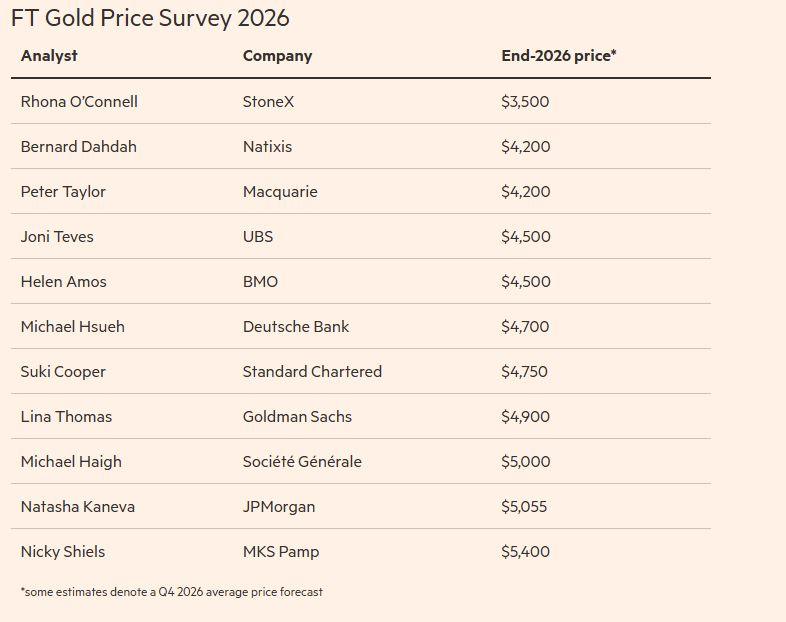Click the Goldman Sachs company cell
This screenshot has width=786, height=622.
(297, 416)
